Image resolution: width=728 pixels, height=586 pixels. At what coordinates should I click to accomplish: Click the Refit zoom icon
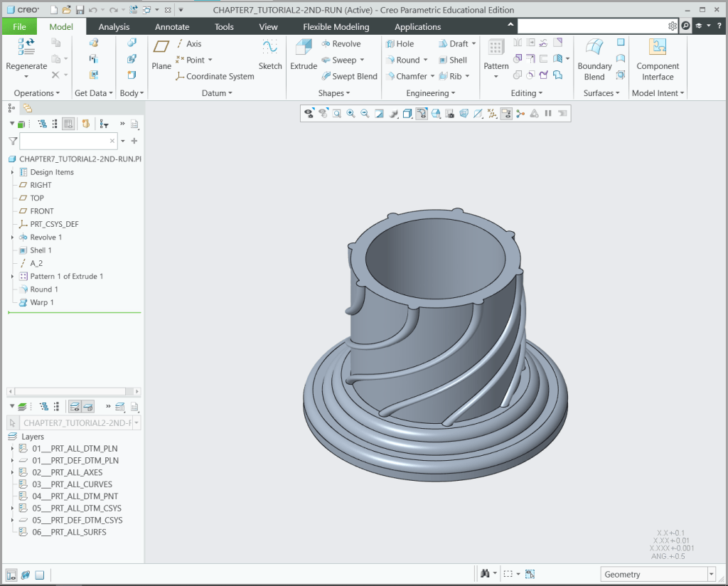(x=337, y=113)
